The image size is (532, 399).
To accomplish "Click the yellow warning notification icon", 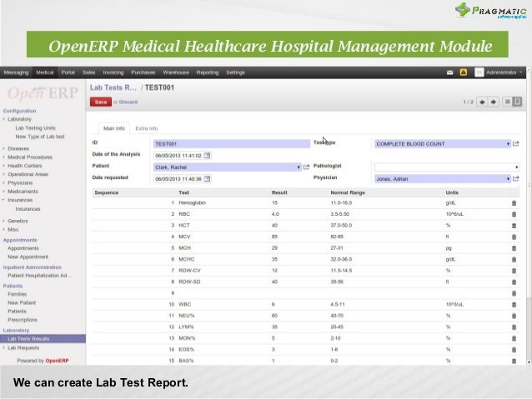I will coord(463,72).
